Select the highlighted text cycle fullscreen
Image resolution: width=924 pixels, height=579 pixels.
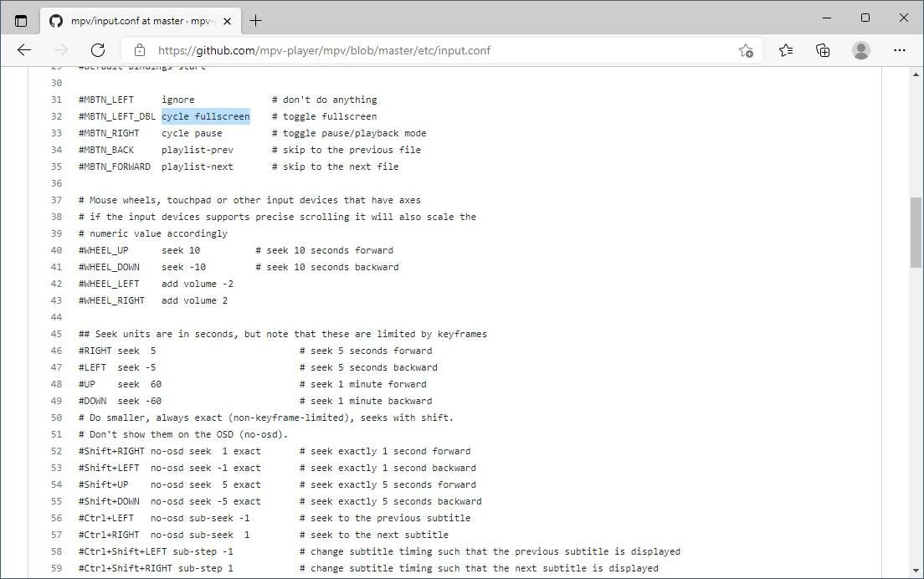click(x=205, y=116)
